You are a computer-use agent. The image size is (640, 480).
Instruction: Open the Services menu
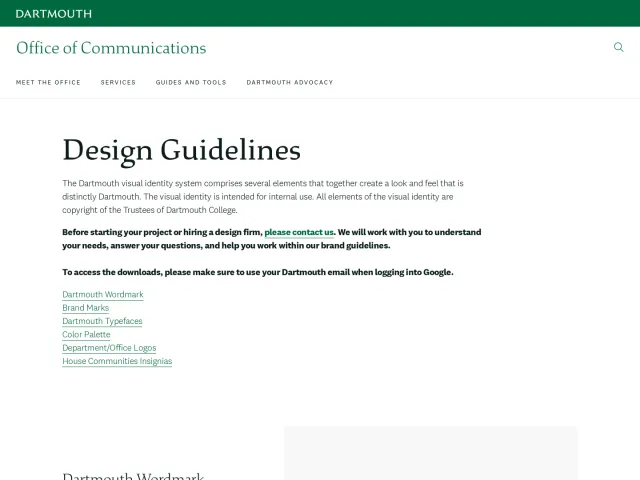118,82
